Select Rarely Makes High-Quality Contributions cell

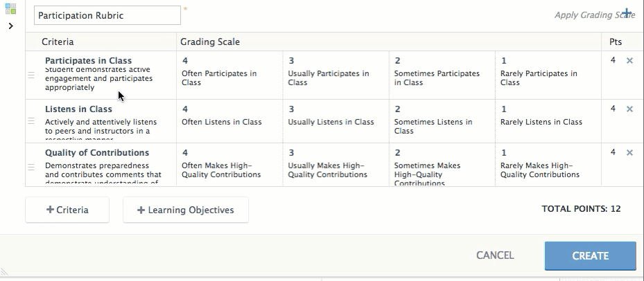tap(548, 166)
